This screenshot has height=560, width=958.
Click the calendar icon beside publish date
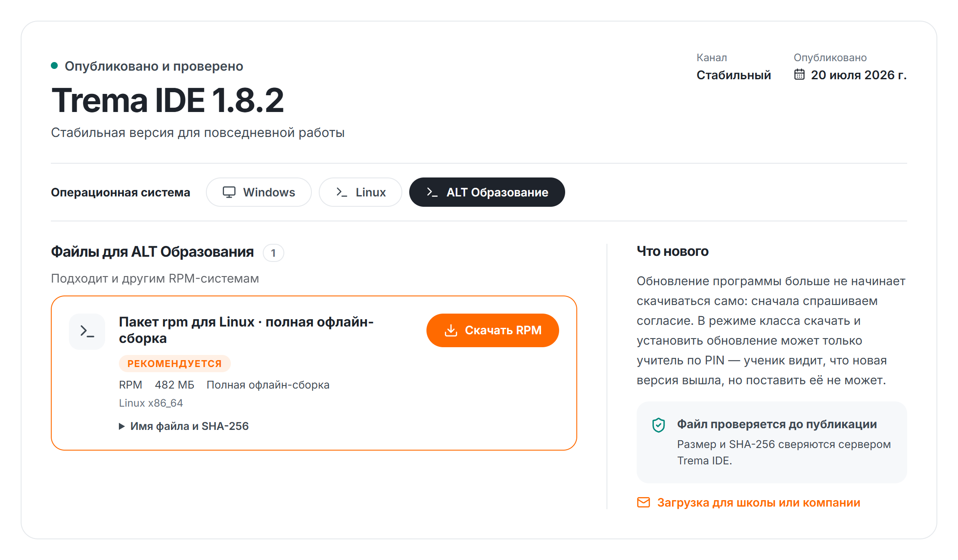[799, 75]
